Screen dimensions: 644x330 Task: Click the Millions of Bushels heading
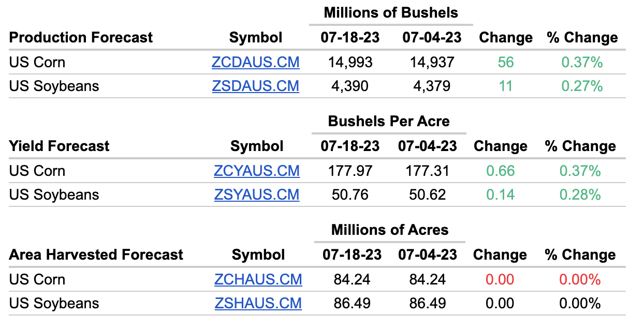[391, 12]
